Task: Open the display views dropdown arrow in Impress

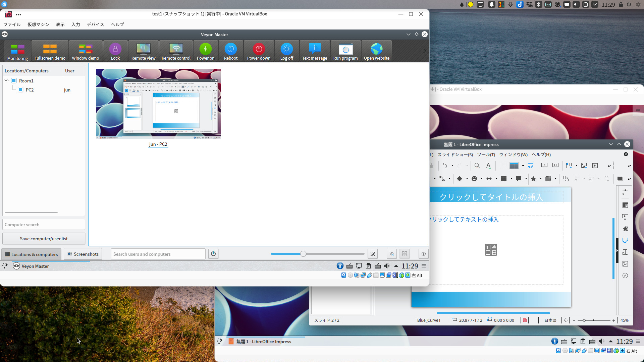Action: [x=523, y=166]
